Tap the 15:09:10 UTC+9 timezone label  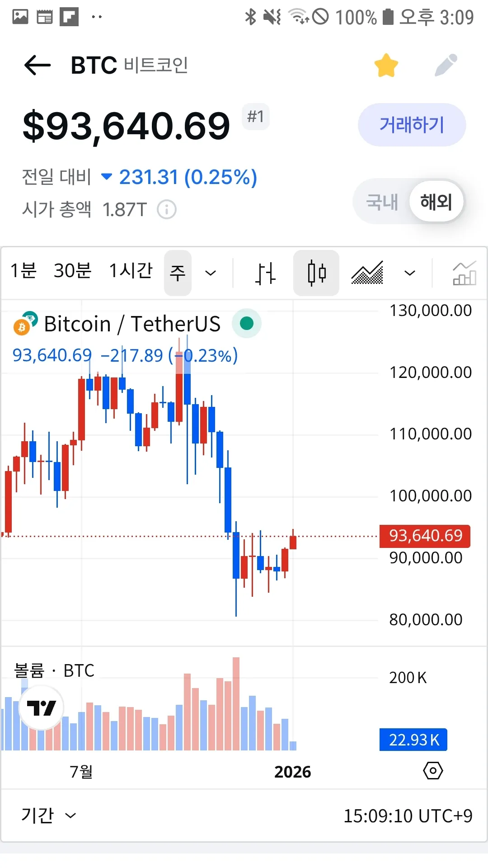tap(408, 816)
